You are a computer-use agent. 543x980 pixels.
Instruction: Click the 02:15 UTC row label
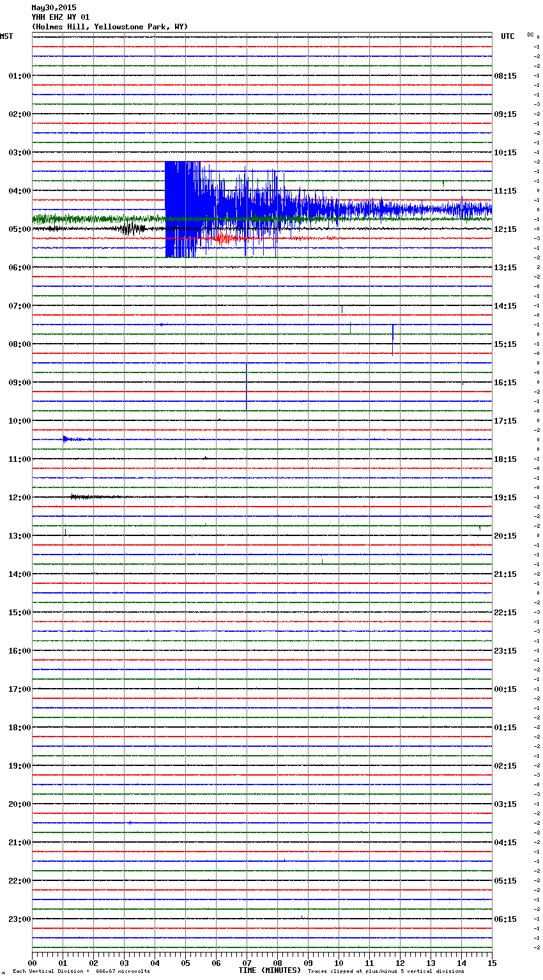click(505, 766)
